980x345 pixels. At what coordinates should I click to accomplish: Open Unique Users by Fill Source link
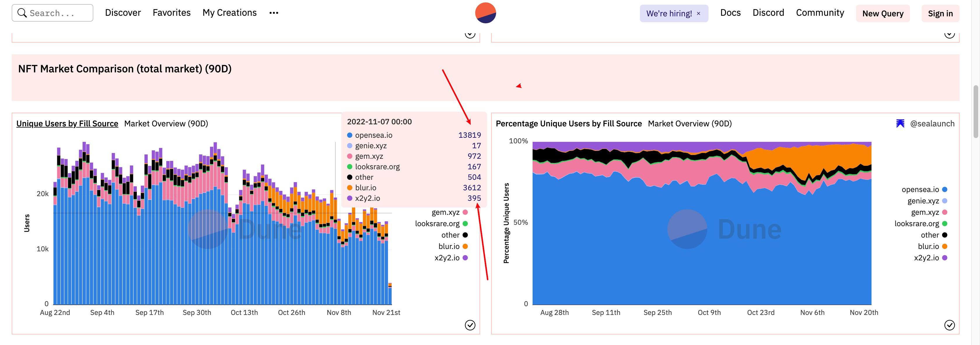[67, 123]
